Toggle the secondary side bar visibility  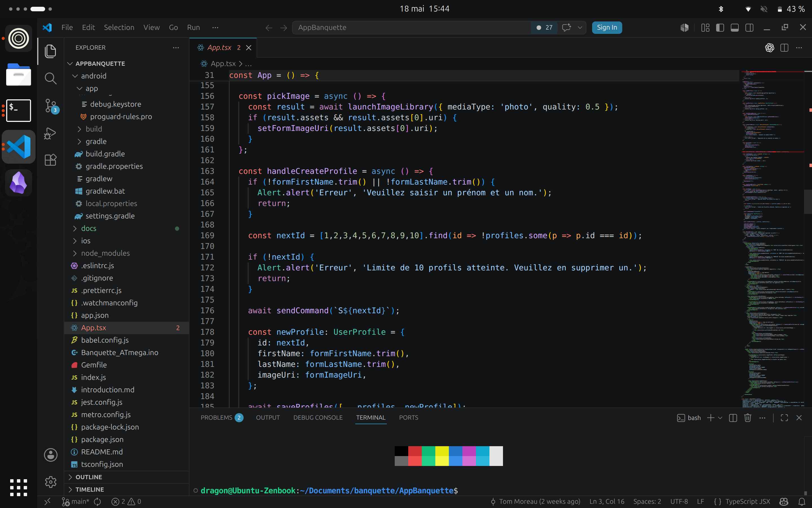point(749,28)
